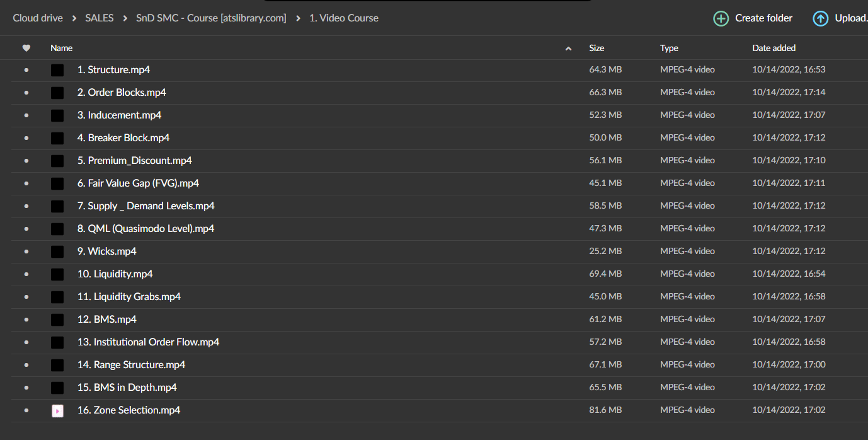Select the 13. Institutional Order Flow.mp4 row

[148, 342]
